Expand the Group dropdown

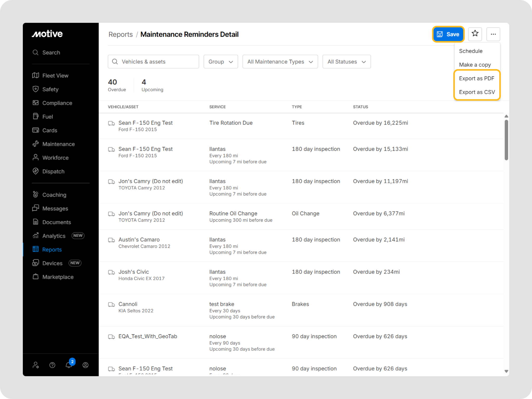pos(221,62)
